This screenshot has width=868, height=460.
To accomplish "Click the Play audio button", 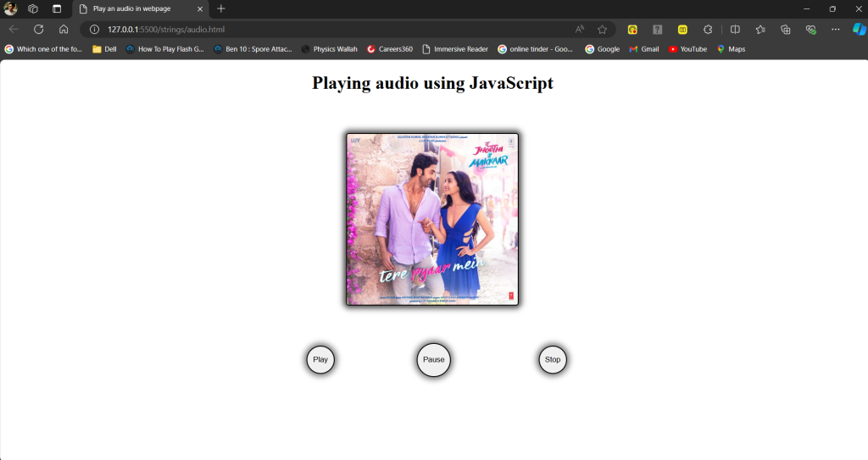I will point(320,360).
